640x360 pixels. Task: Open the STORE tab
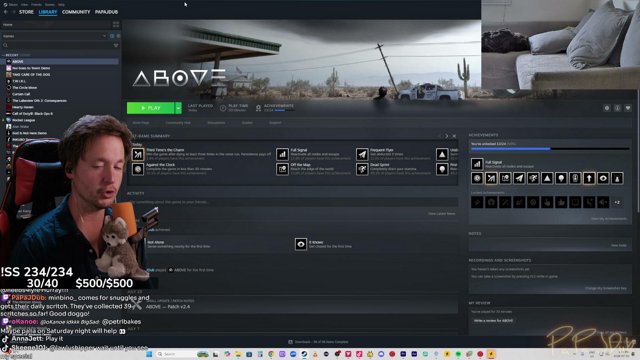(26, 12)
